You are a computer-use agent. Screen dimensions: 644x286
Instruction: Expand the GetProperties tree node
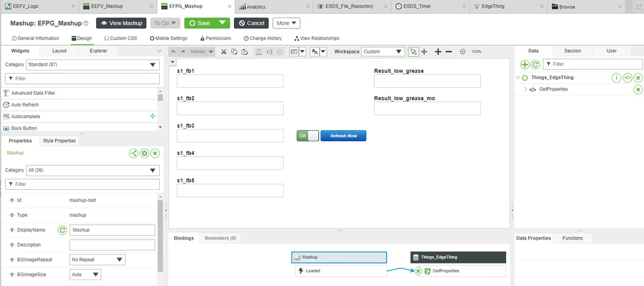click(525, 89)
